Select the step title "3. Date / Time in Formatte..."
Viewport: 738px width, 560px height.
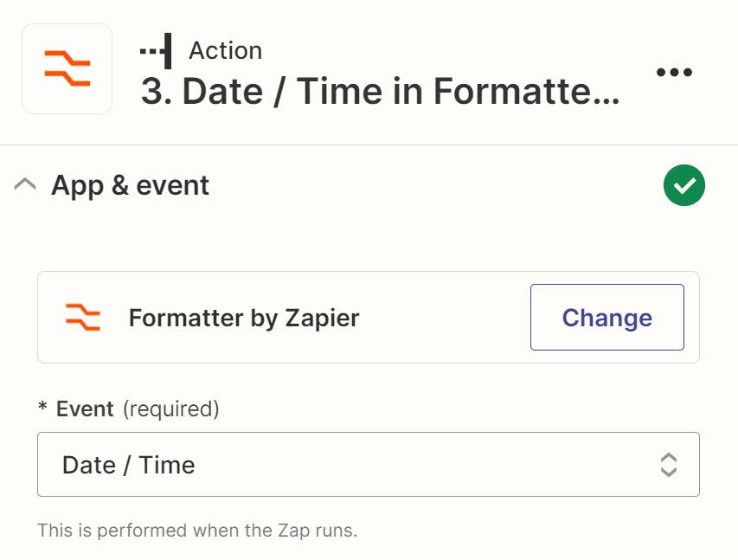380,91
